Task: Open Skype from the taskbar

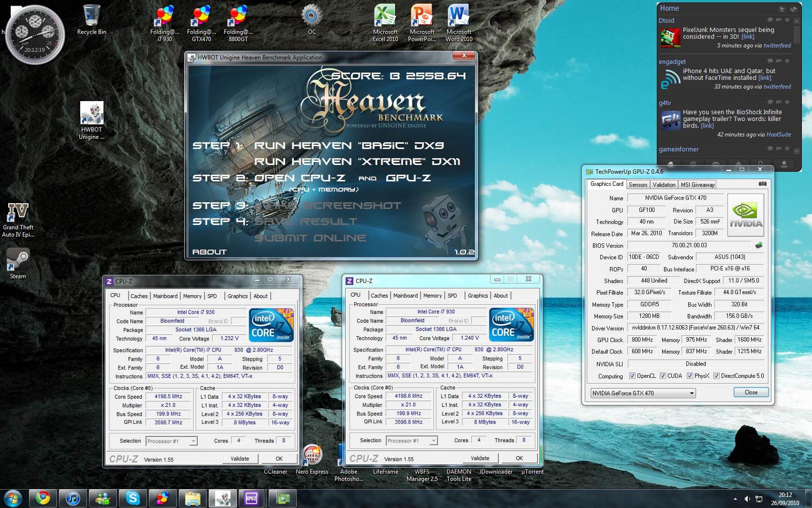Action: [132, 498]
